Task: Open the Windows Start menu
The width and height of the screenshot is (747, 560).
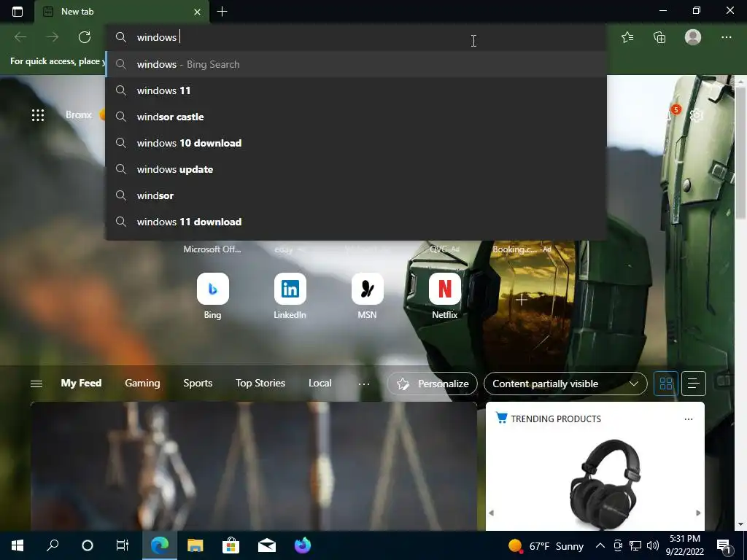Action: (18, 545)
